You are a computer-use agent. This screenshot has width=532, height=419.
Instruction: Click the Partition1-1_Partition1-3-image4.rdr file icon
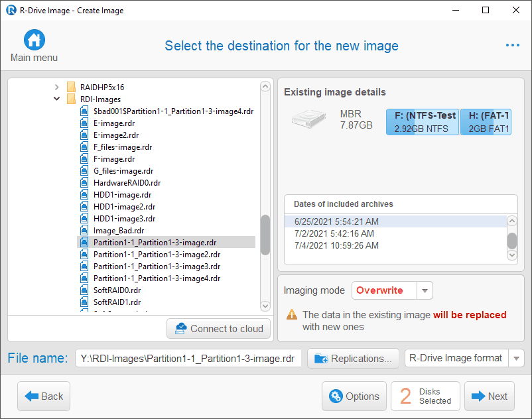[x=84, y=278]
